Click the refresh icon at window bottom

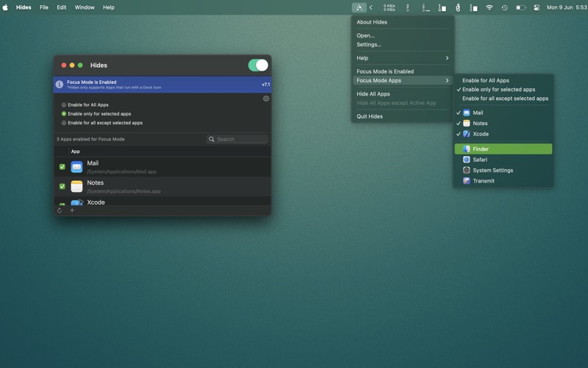[60, 210]
